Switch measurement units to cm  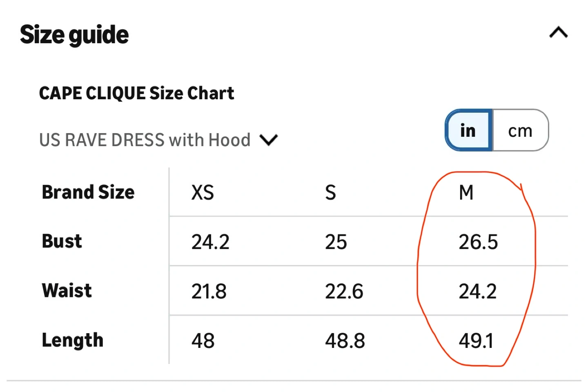tap(520, 131)
